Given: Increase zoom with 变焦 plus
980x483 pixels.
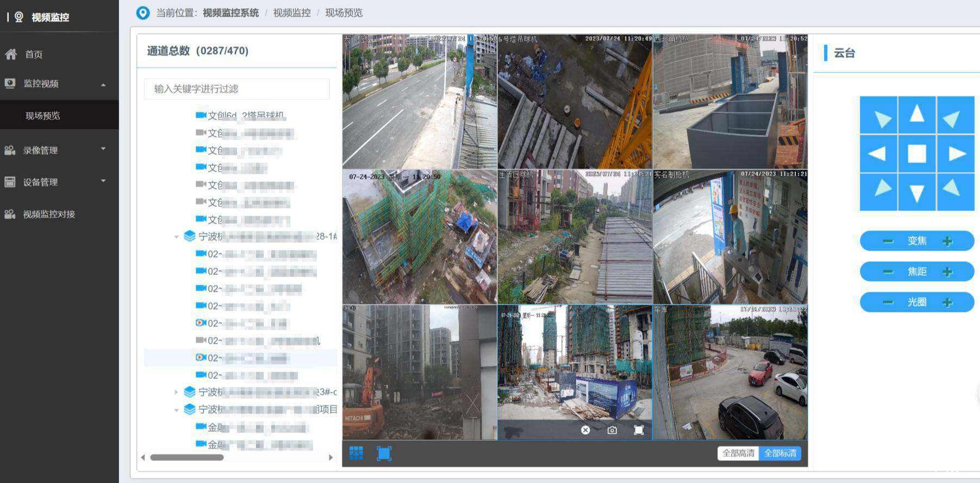Looking at the screenshot, I should (x=947, y=241).
